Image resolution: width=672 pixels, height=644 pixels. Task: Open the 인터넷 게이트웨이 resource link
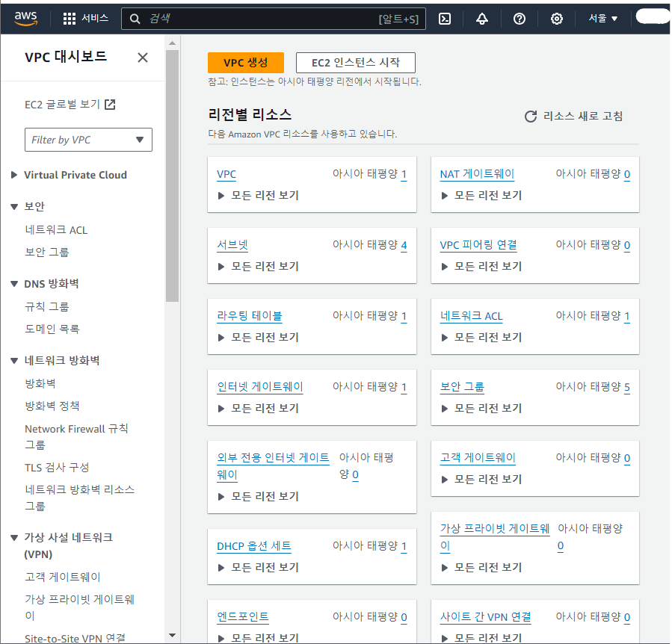point(260,387)
